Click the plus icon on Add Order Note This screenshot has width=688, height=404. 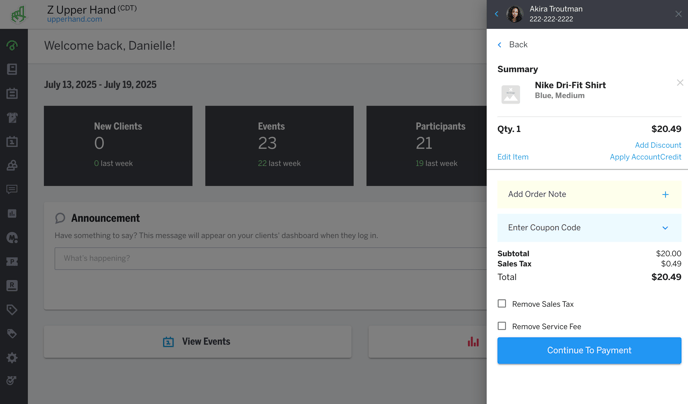[x=665, y=194]
